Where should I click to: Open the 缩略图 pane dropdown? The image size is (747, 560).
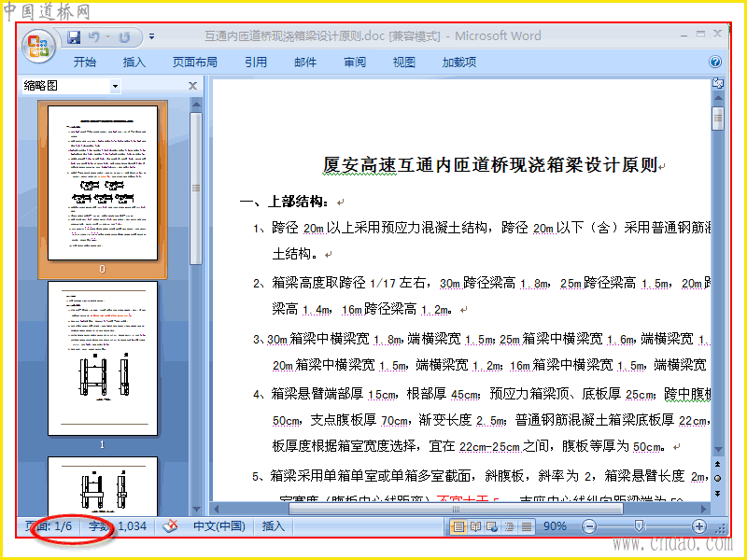115,86
